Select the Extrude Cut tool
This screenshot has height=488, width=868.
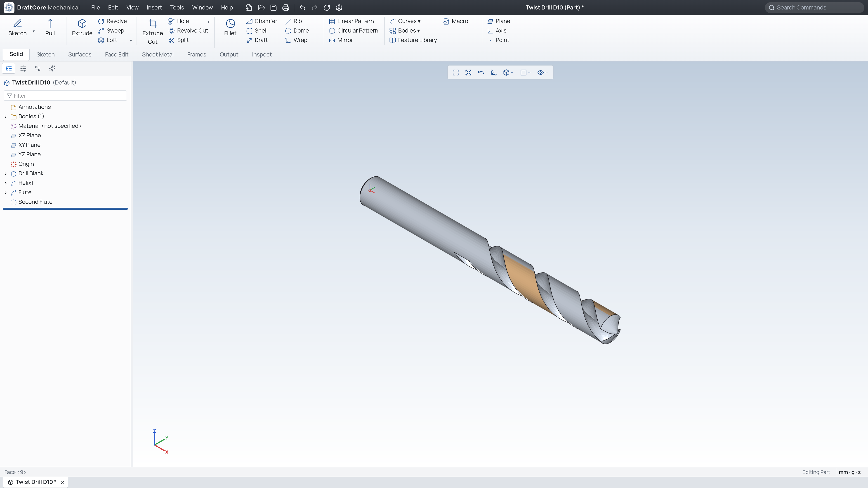point(153,32)
